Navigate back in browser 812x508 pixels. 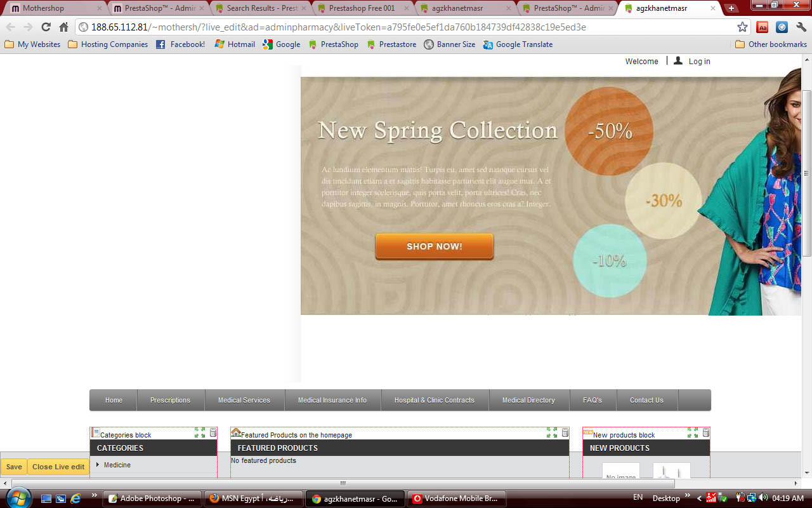pos(11,27)
